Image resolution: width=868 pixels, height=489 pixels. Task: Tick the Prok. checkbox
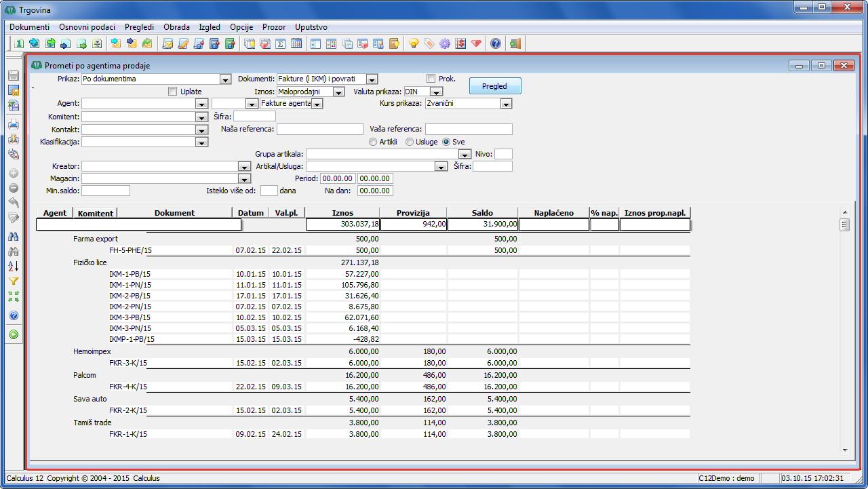click(431, 79)
